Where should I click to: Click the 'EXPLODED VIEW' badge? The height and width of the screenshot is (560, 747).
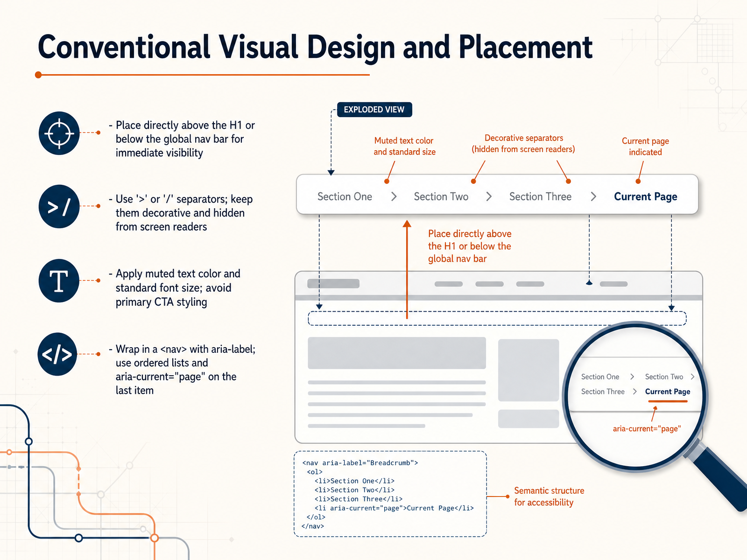pos(374,110)
